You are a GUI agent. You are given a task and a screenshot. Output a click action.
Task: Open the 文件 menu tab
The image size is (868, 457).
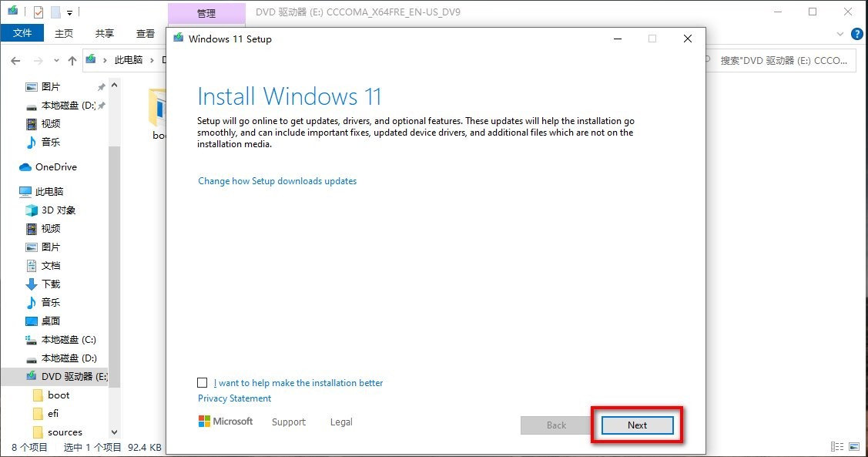tap(22, 33)
